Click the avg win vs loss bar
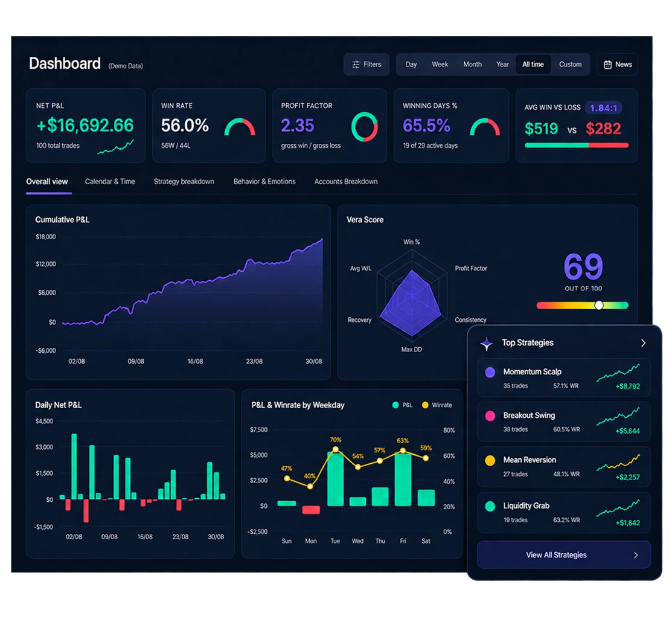 577,146
